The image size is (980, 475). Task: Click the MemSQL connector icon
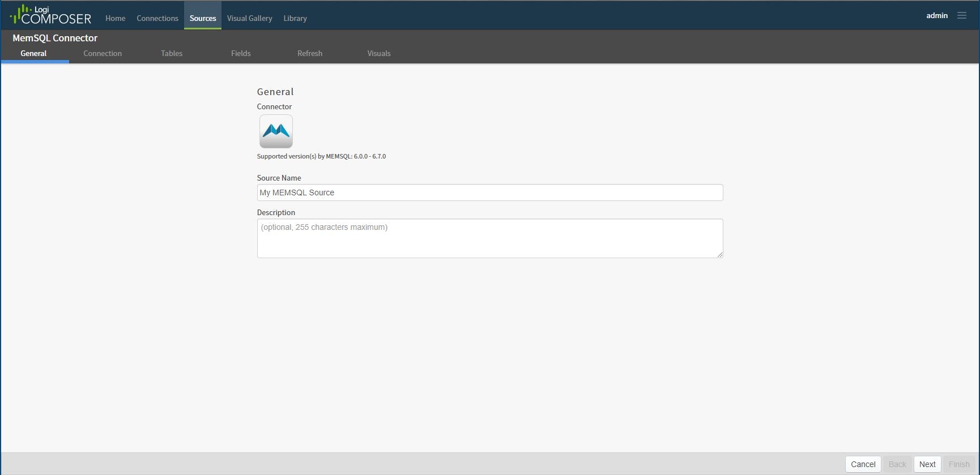click(x=276, y=131)
